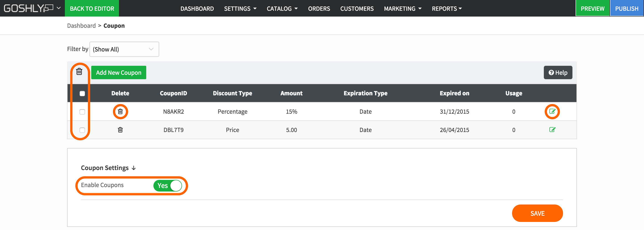Follow the Dashboard breadcrumb link

(81, 26)
